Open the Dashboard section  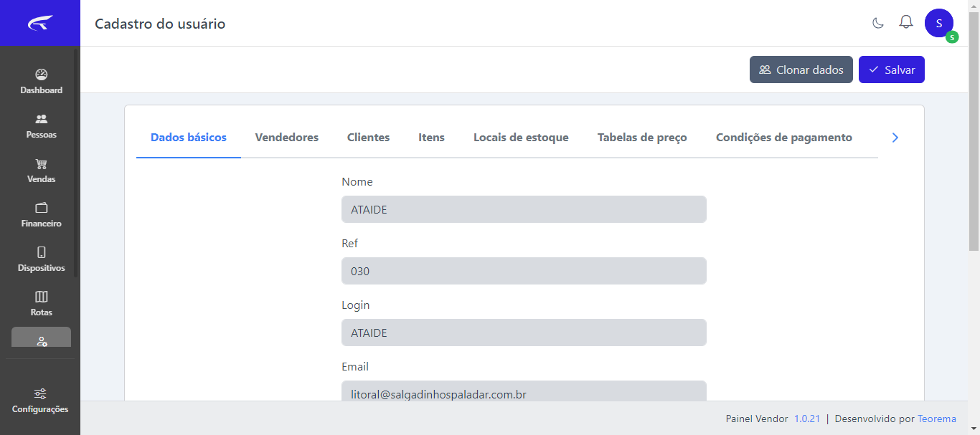coord(41,82)
